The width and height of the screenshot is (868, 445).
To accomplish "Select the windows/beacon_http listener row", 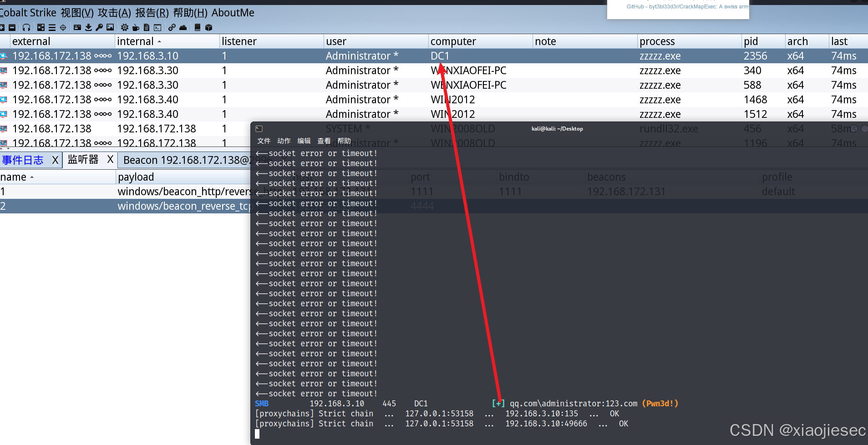I will [125, 192].
